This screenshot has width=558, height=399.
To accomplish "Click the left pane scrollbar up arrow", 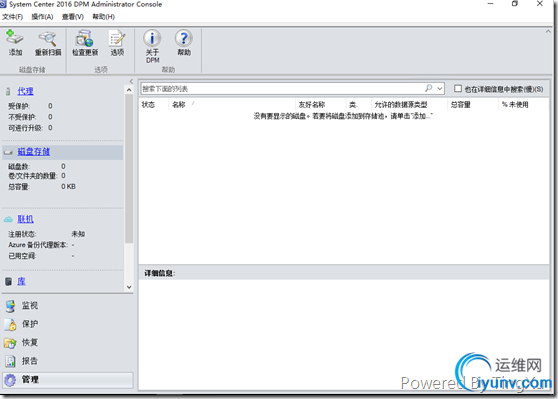I will pyautogui.click(x=129, y=90).
